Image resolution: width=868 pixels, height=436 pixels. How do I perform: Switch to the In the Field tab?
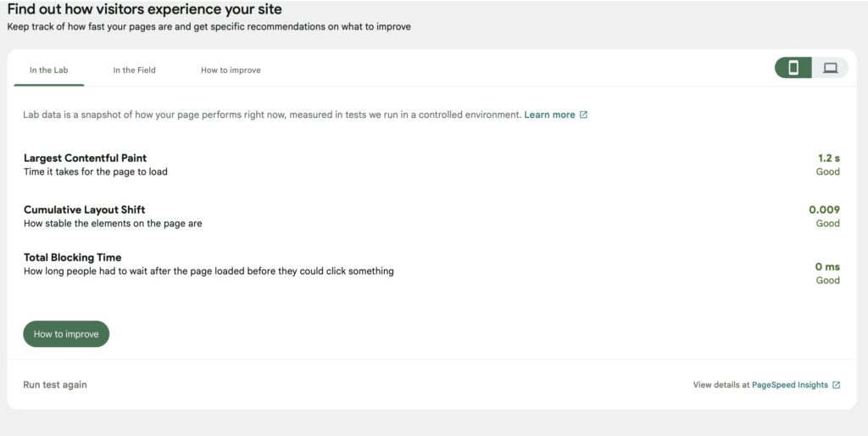click(x=134, y=70)
